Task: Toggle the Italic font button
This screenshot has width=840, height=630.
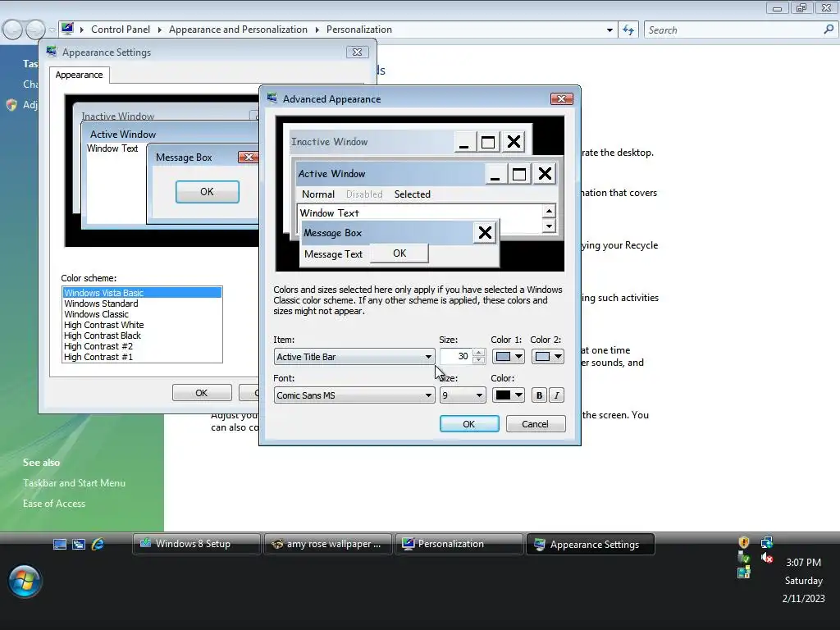Action: 557,395
